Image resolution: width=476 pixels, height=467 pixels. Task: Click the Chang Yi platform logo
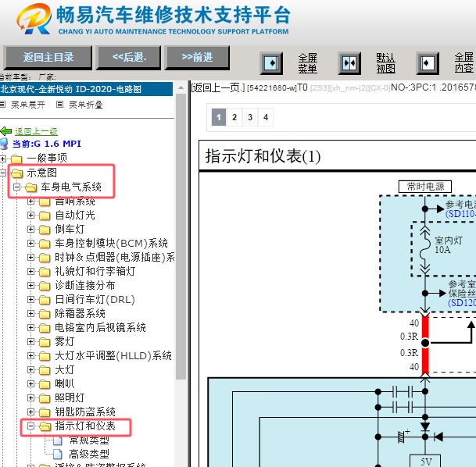[34, 19]
